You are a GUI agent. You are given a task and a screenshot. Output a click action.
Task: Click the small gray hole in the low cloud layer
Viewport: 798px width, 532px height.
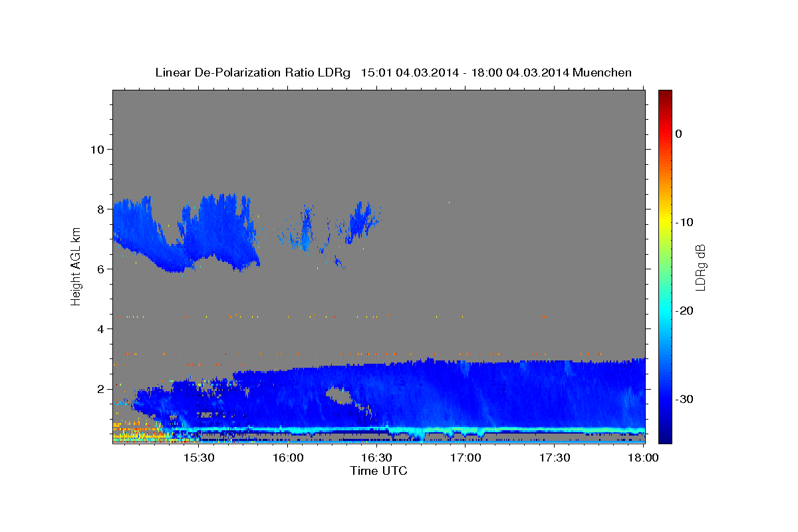[x=339, y=396]
